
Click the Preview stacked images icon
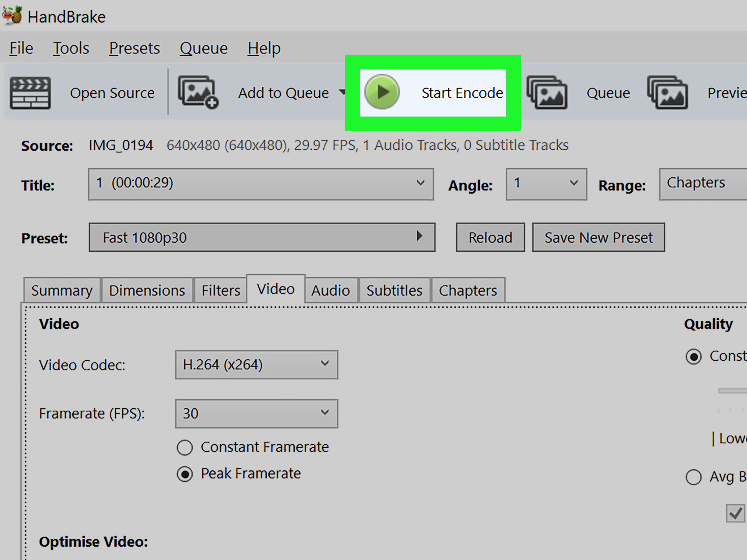667,92
